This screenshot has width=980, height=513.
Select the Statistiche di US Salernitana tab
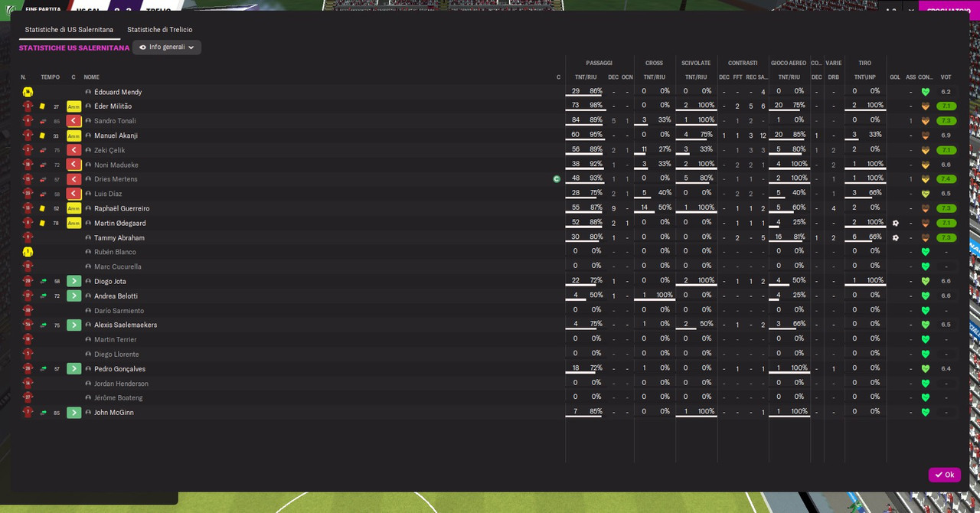pyautogui.click(x=69, y=30)
